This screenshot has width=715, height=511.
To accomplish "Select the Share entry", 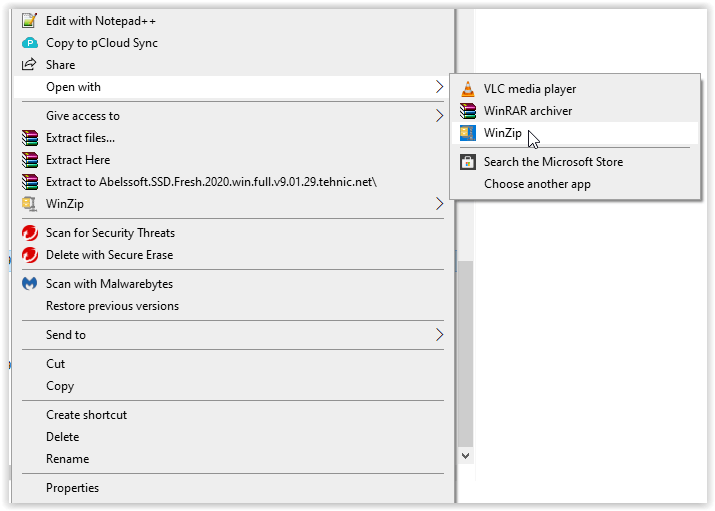I will [x=230, y=65].
